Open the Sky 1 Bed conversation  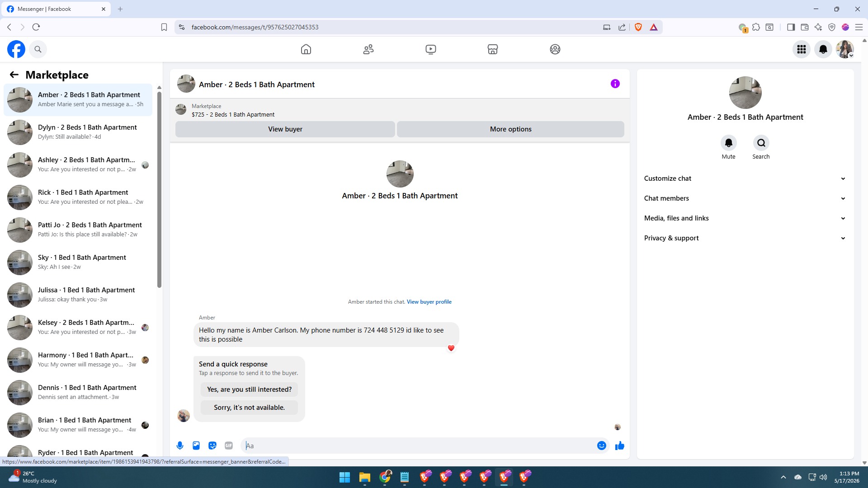(78, 262)
